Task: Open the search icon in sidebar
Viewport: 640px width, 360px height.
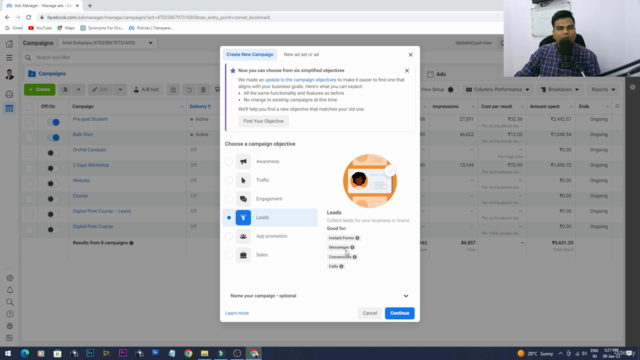Action: pyautogui.click(x=10, y=302)
